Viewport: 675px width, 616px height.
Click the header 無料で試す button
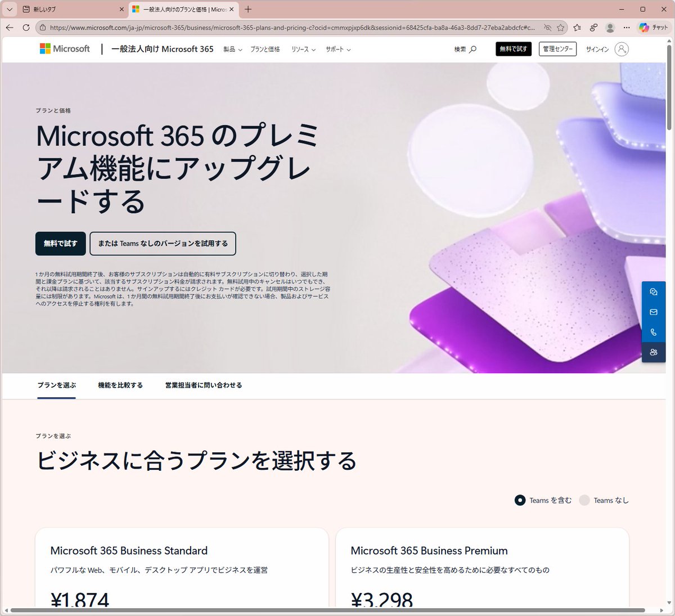514,49
